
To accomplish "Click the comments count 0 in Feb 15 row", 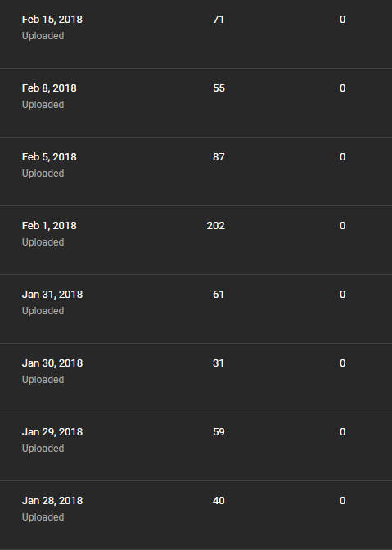I will click(343, 20).
